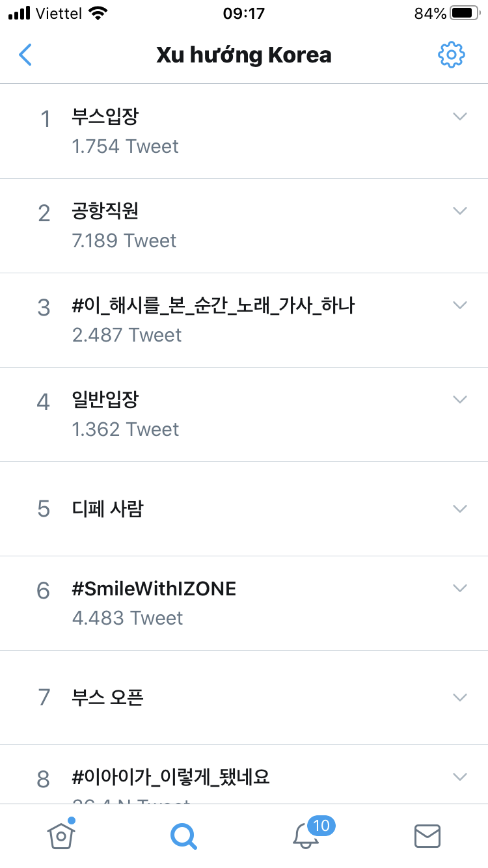The width and height of the screenshot is (488, 868).
Task: Open chevron menu beside #SmileWithIZONE
Action: pyautogui.click(x=460, y=588)
